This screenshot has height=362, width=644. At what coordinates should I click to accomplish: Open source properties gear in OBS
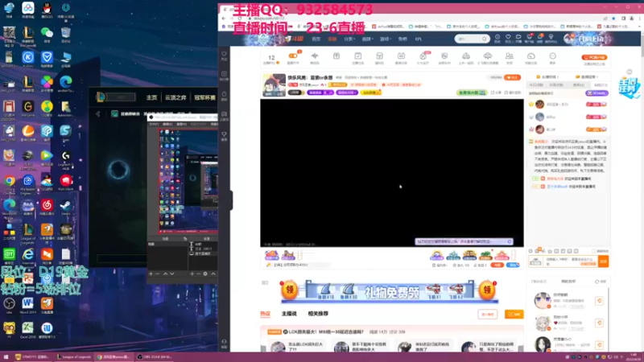pos(205,274)
